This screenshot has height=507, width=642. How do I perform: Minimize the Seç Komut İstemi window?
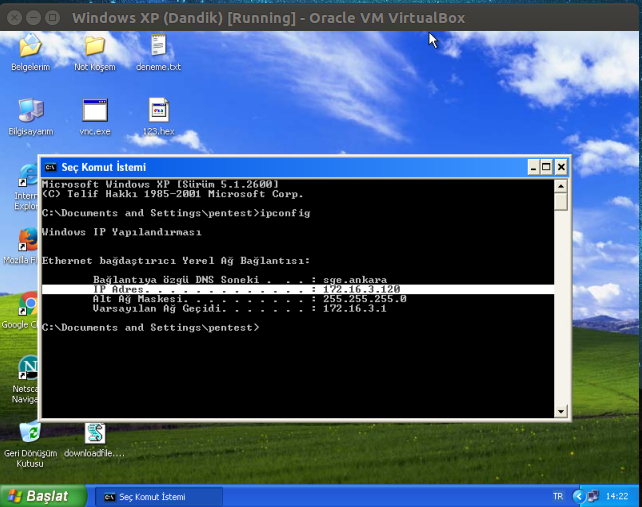533,167
